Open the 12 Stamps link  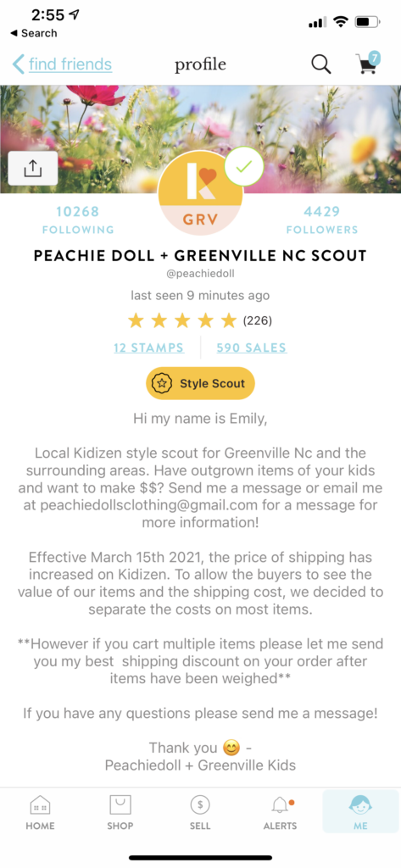click(149, 348)
